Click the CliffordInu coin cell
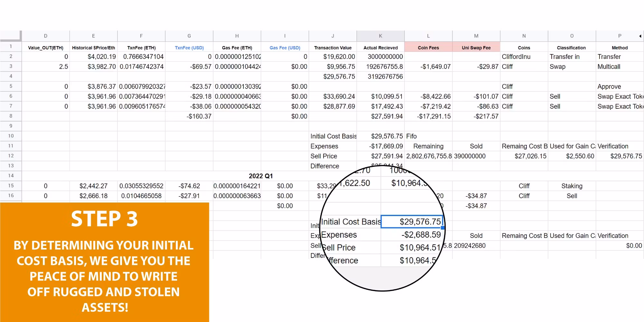 click(x=516, y=57)
